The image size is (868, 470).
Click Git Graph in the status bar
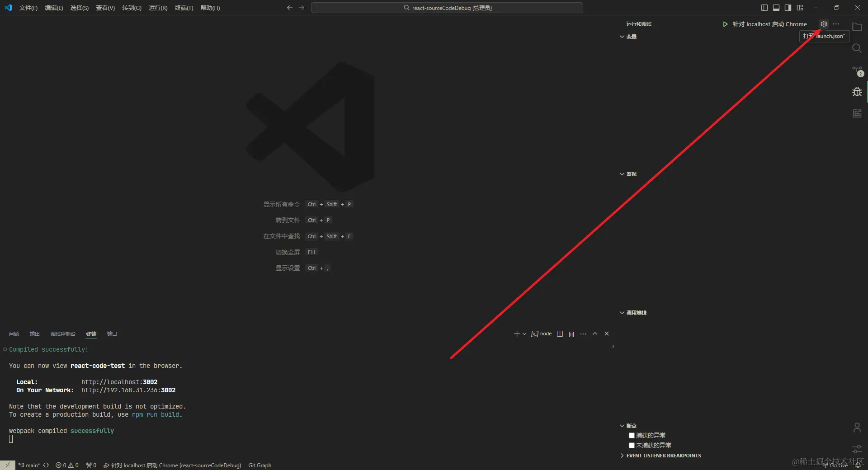coord(260,465)
